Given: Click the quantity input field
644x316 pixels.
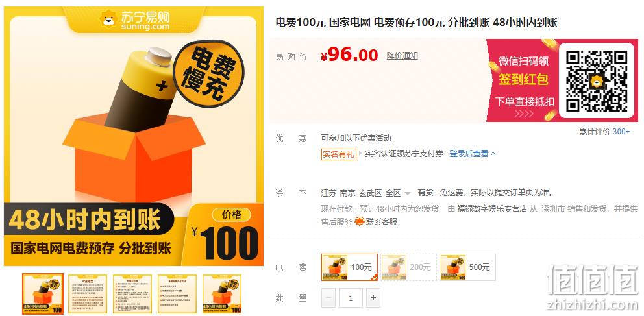Looking at the screenshot, I should coord(351,298).
